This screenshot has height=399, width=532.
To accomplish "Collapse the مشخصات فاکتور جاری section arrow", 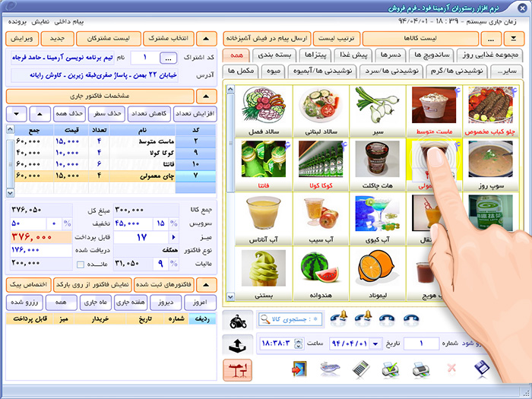I will point(206,97).
